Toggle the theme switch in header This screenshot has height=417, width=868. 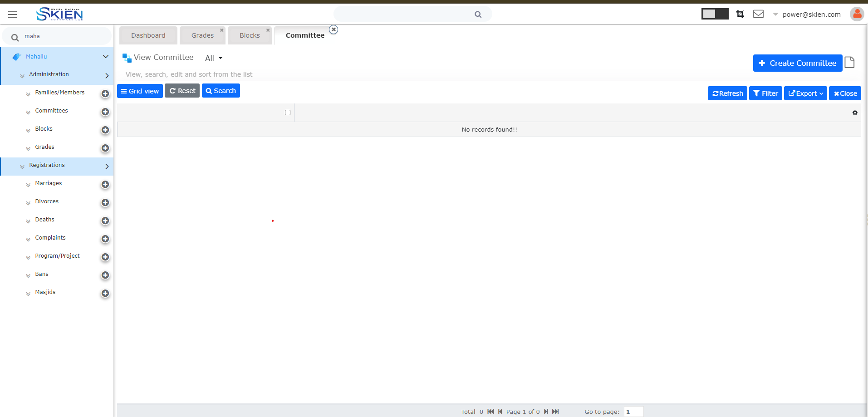(x=715, y=14)
